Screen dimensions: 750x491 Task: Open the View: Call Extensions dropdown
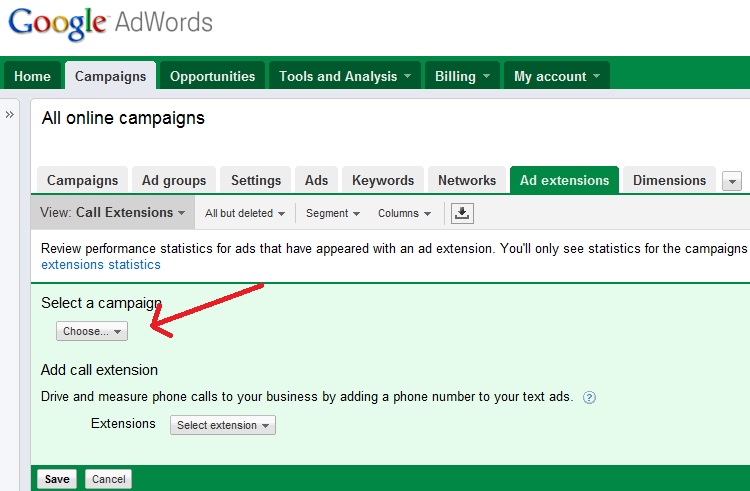tap(112, 212)
